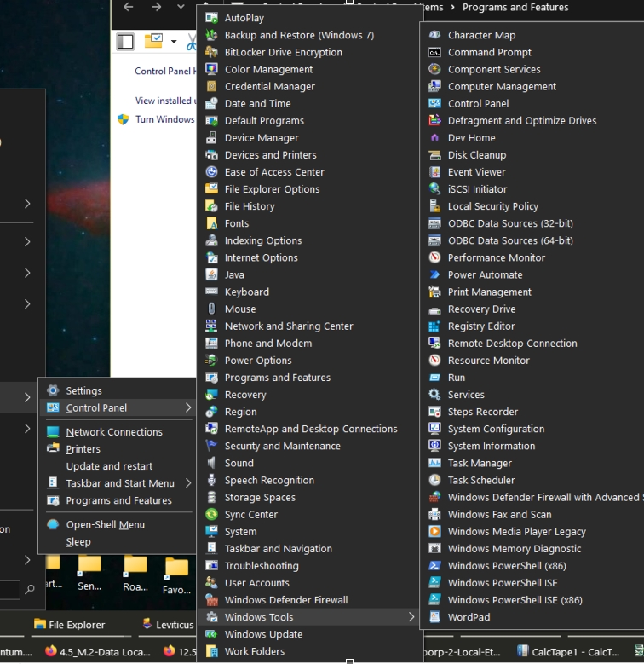
Task: Click the Favo... desktop folder shortcut
Action: (x=176, y=575)
